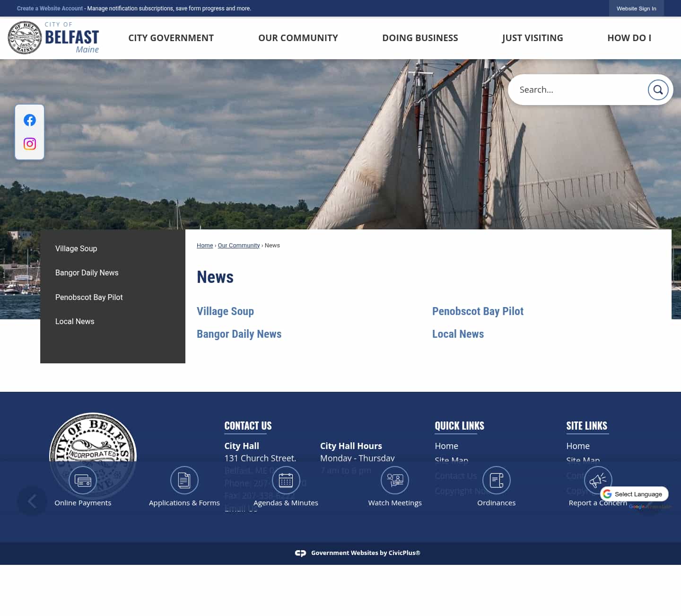Click inside the Search text field
This screenshot has width=681, height=616.
(577, 89)
